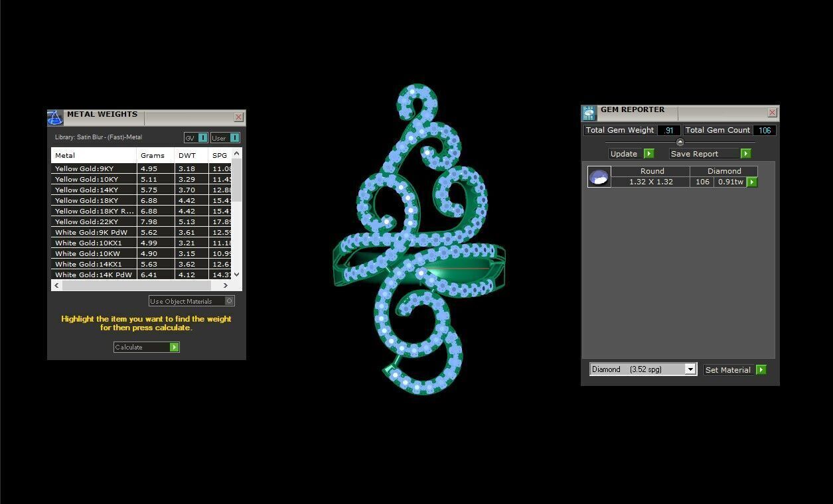Open the Diamond (3.52 spg) material dropdown
This screenshot has width=833, height=504.
643,369
